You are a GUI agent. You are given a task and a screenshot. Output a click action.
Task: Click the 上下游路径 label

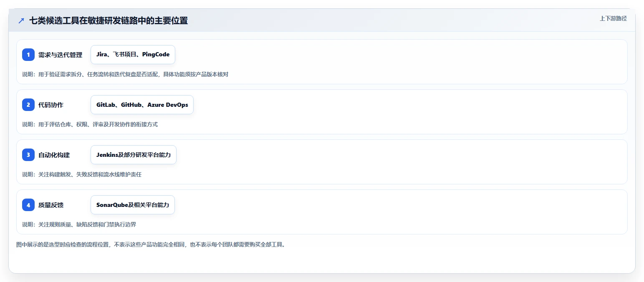coord(613,18)
